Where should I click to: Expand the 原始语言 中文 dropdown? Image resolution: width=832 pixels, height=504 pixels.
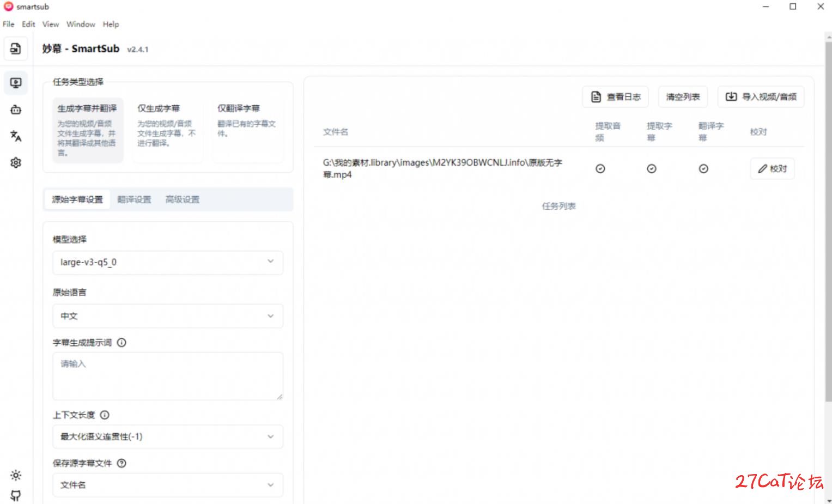point(168,316)
